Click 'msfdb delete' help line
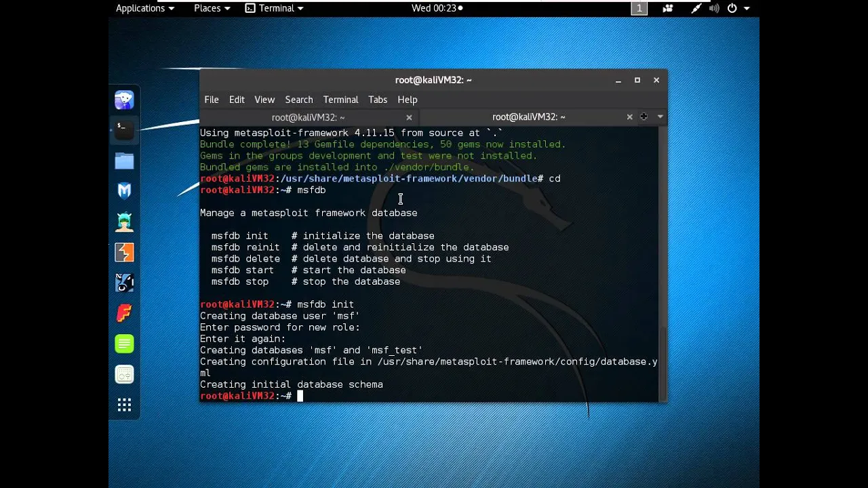 pyautogui.click(x=351, y=259)
